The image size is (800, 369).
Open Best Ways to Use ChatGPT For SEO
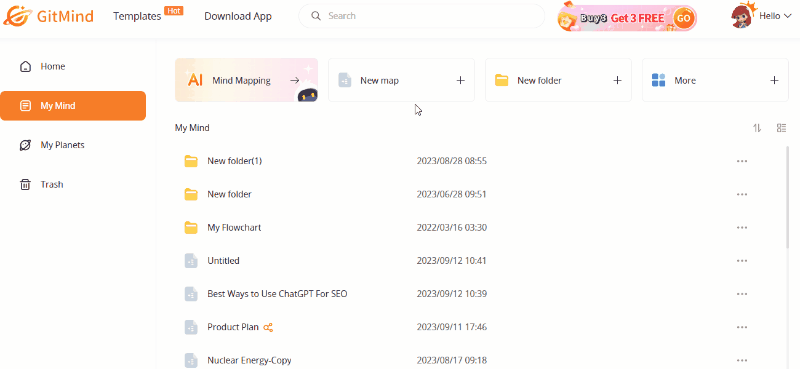(277, 294)
